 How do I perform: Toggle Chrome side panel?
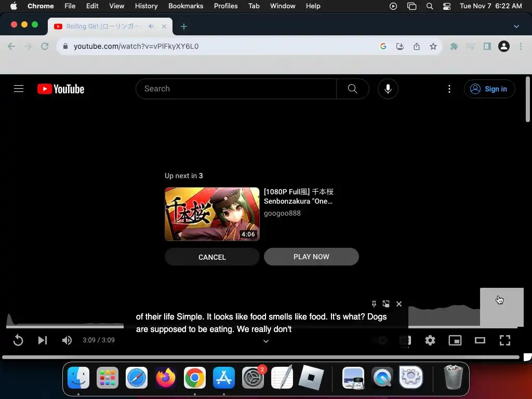pyautogui.click(x=487, y=46)
